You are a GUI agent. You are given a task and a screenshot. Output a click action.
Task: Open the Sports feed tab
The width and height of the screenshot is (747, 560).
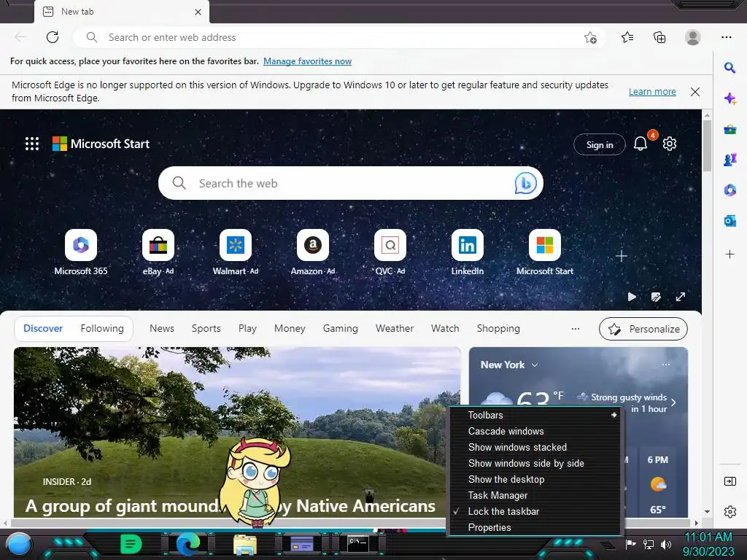(x=206, y=329)
